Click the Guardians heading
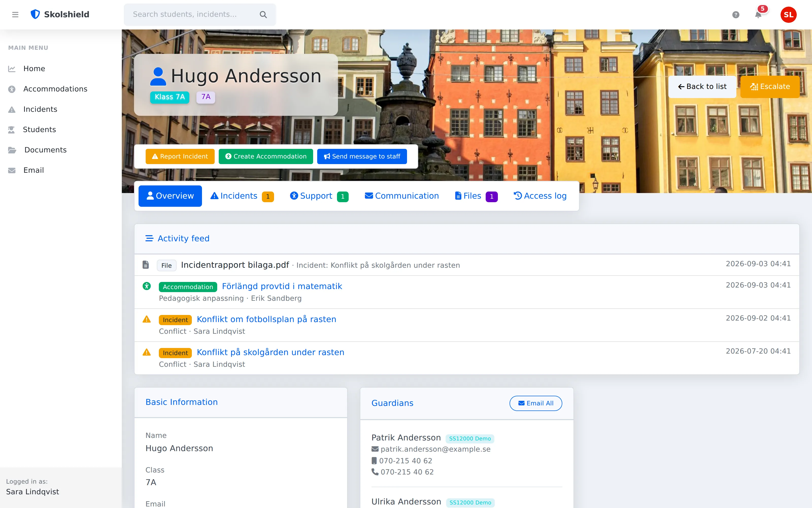 click(392, 403)
